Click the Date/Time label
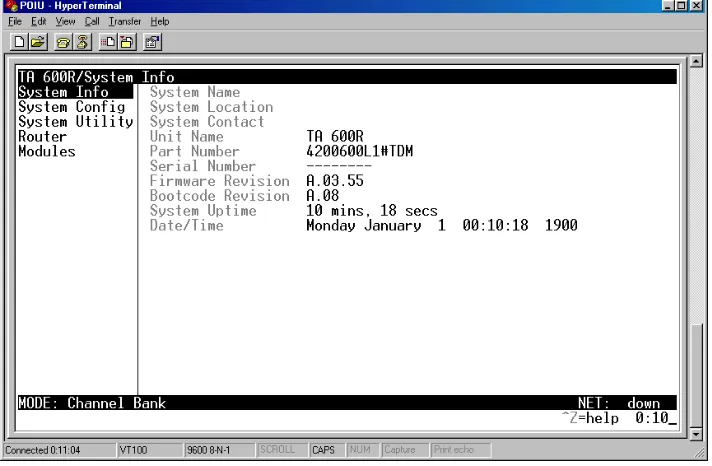 click(x=187, y=225)
